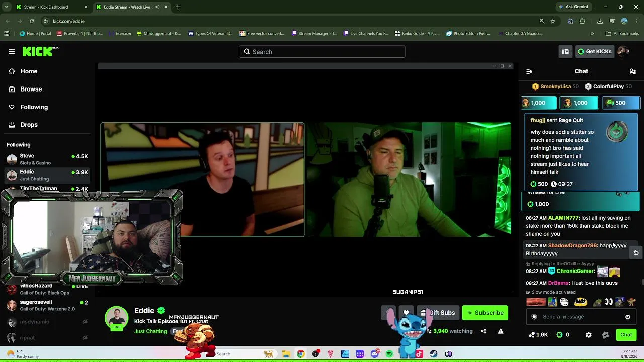Open the Chrome extensions puzzle icon

tap(582, 21)
